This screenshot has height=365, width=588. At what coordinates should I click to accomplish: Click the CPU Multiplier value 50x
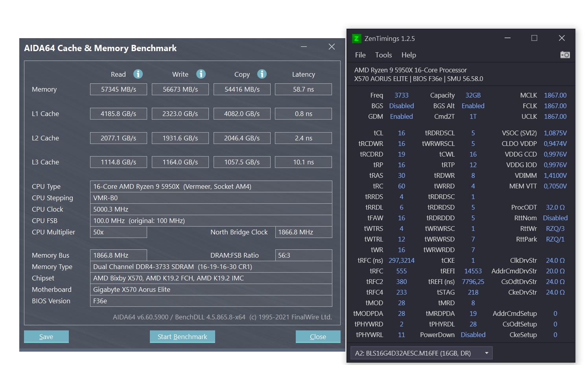click(118, 232)
